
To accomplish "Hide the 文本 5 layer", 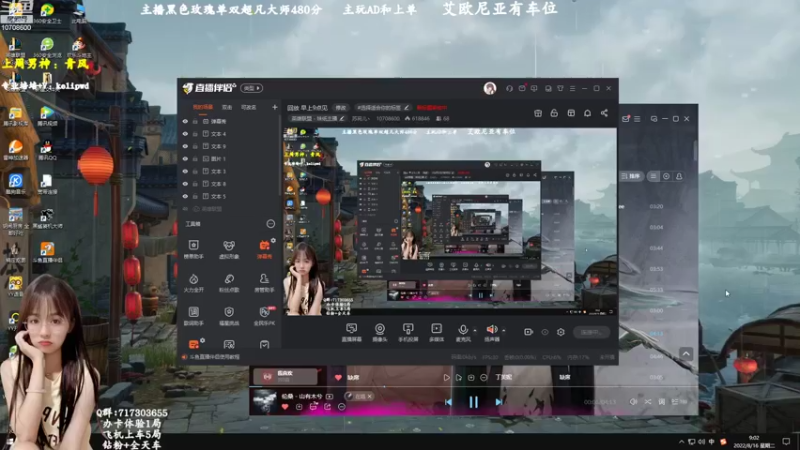I will pos(185,196).
